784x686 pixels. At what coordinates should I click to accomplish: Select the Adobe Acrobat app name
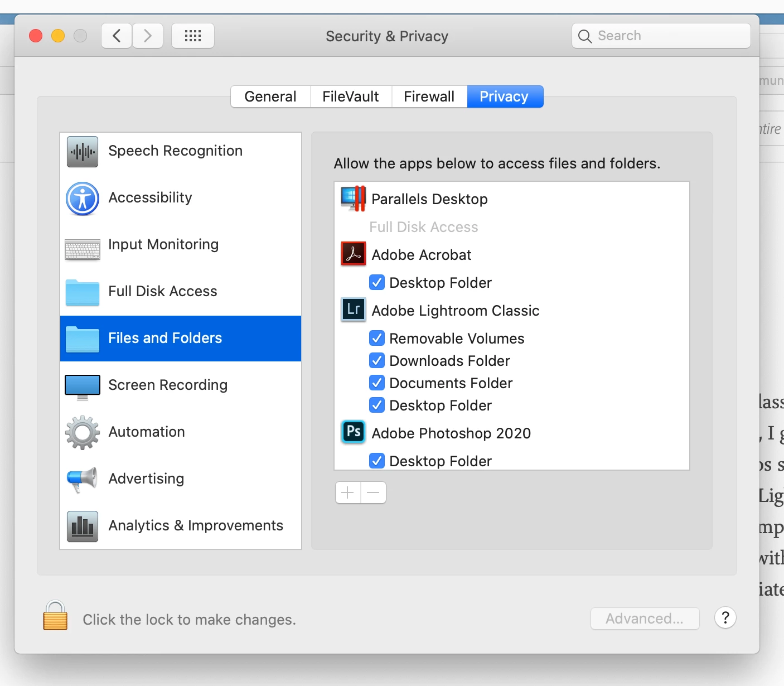click(422, 255)
